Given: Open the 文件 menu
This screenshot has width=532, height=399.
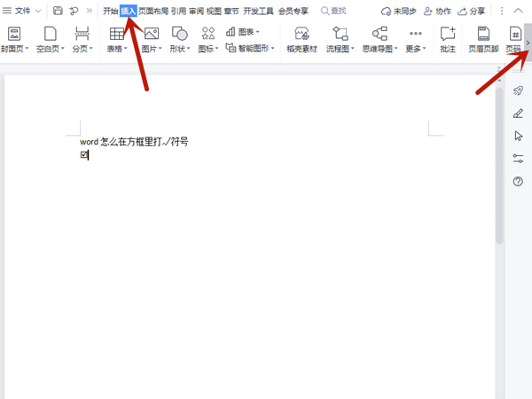Looking at the screenshot, I should (x=22, y=11).
